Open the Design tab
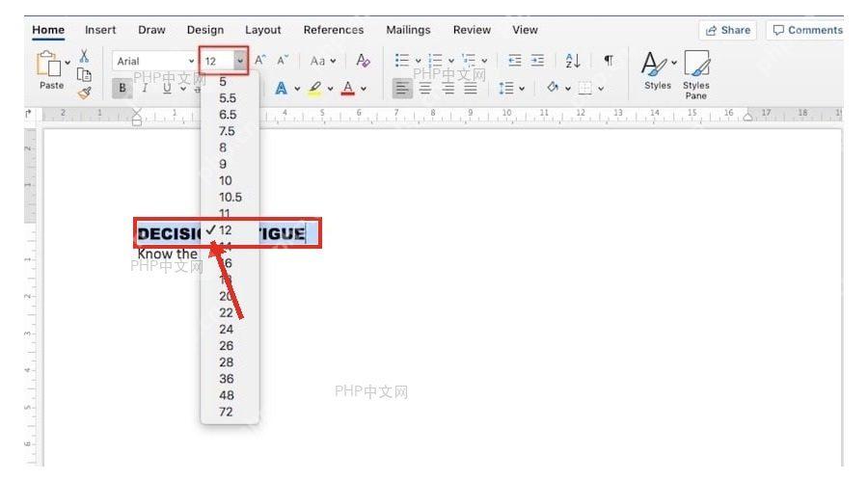This screenshot has width=868, height=482. (x=205, y=30)
